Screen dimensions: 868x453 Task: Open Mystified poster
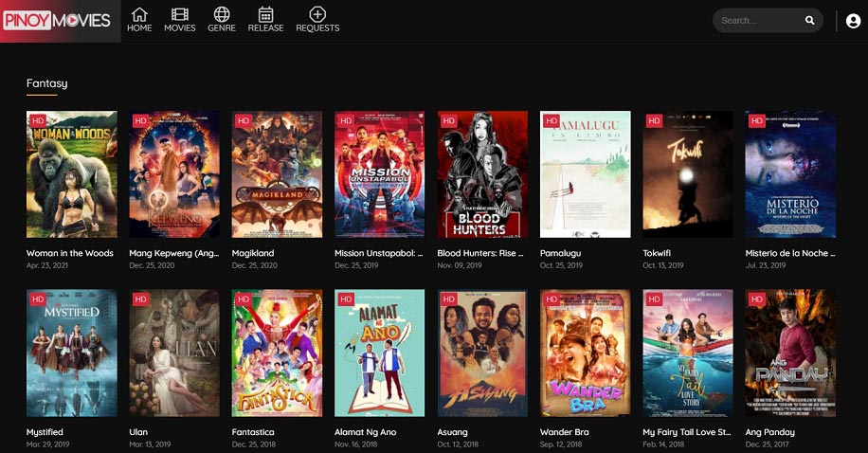click(x=72, y=353)
